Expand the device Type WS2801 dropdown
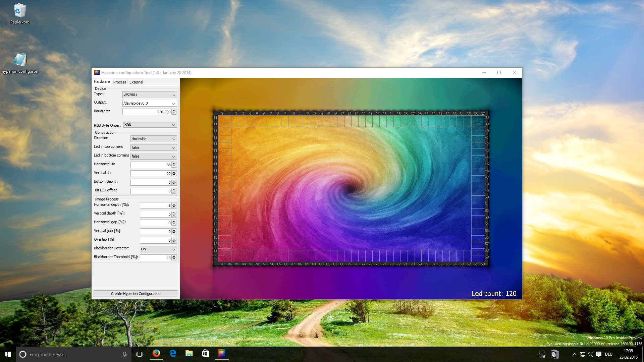644x362 pixels. 150,95
